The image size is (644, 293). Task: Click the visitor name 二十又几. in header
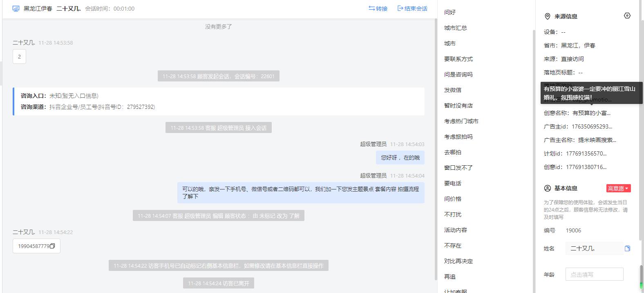[x=69, y=8]
